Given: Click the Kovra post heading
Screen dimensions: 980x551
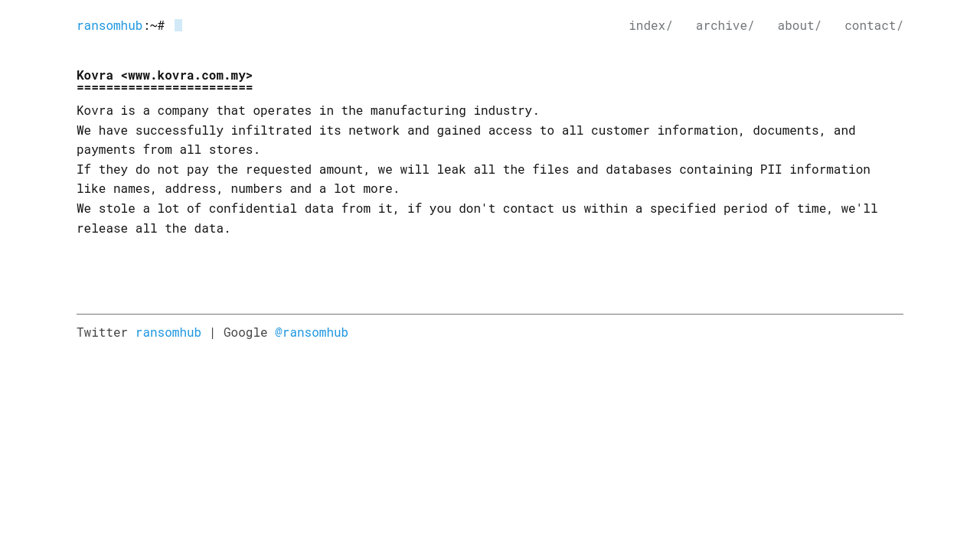Looking at the screenshot, I should (x=165, y=75).
